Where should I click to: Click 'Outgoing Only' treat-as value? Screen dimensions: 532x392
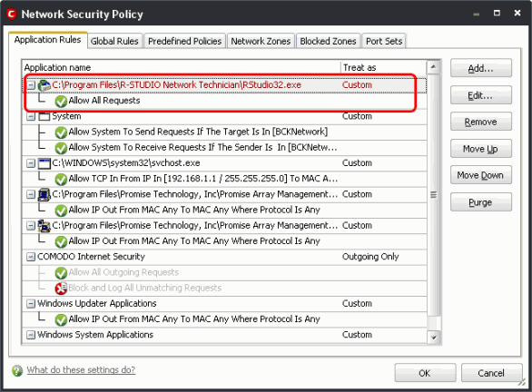pos(370,257)
